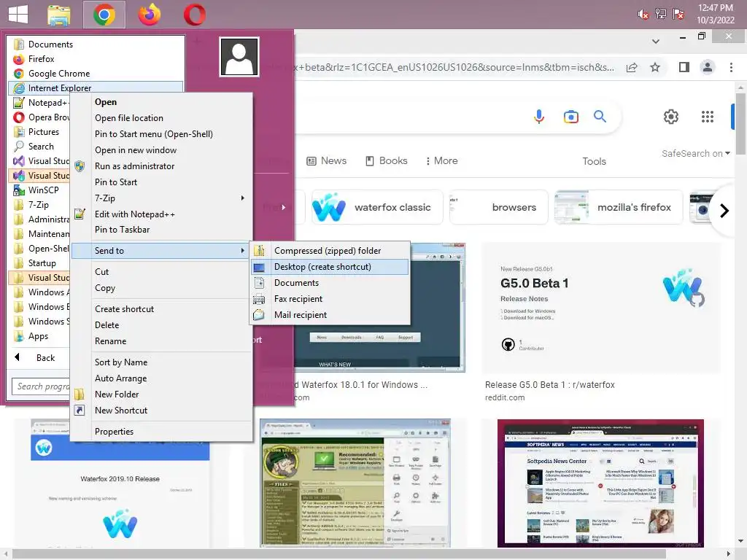The image size is (747, 560).
Task: Click the waterfox classic suggestion chip
Action: click(x=377, y=207)
